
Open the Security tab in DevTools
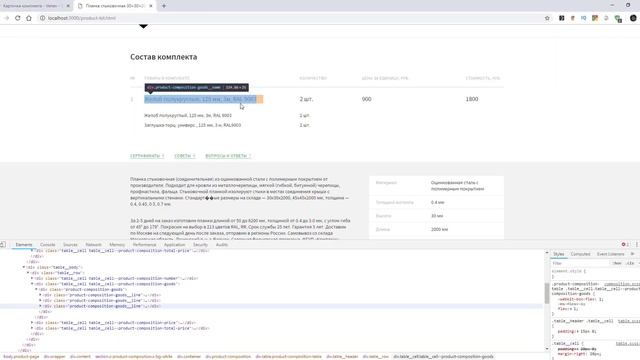(x=200, y=244)
